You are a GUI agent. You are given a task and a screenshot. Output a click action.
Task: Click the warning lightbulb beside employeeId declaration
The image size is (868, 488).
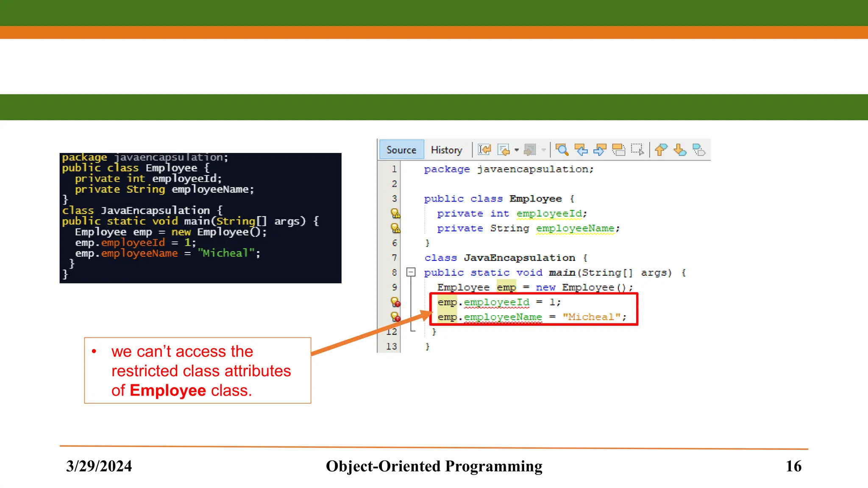395,213
